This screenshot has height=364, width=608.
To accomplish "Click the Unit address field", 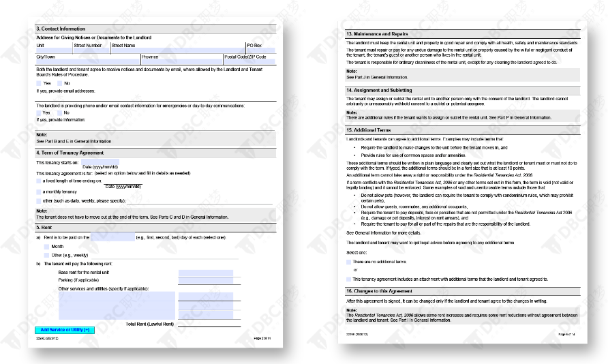I will [x=54, y=50].
